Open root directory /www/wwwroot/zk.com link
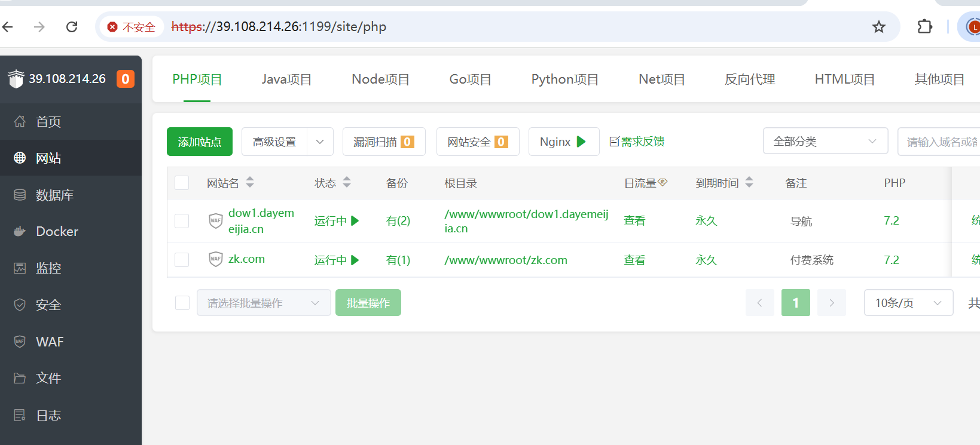Screen dimensions: 980x445 [x=506, y=260]
